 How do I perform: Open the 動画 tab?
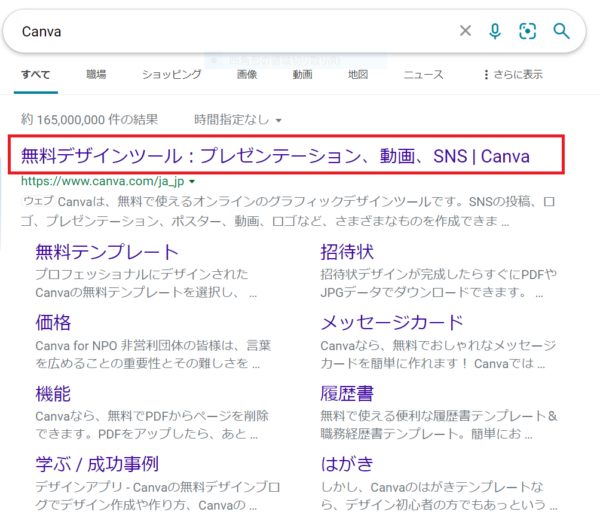click(x=302, y=74)
